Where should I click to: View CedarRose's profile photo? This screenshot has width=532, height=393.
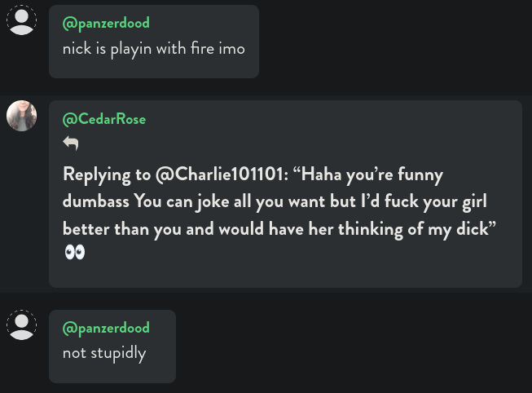click(22, 116)
